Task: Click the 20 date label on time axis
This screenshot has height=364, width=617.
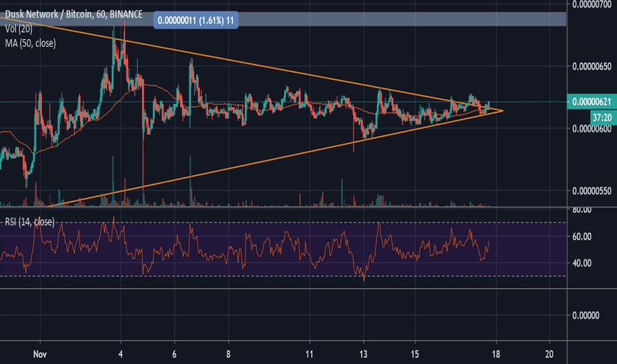Action: click(x=549, y=354)
